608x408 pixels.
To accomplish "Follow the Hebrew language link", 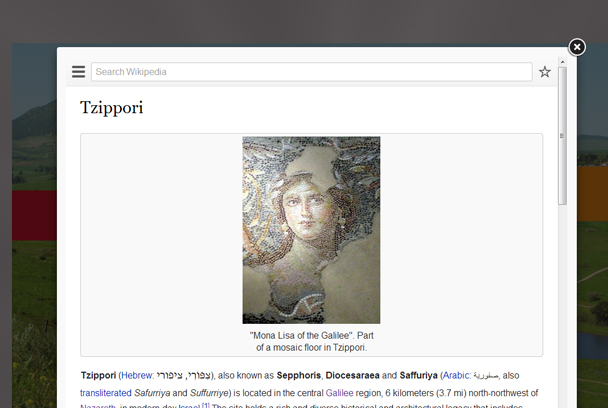I will [137, 375].
